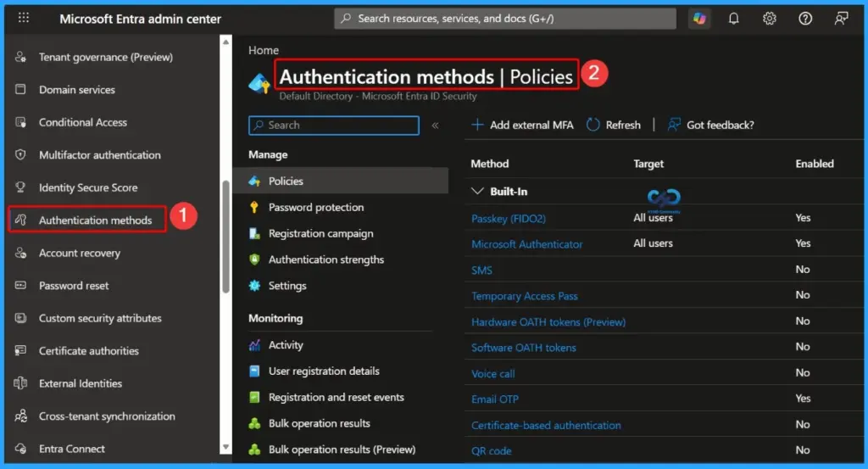Open Software OATH tokens method
Image resolution: width=868 pixels, height=469 pixels.
(x=524, y=347)
